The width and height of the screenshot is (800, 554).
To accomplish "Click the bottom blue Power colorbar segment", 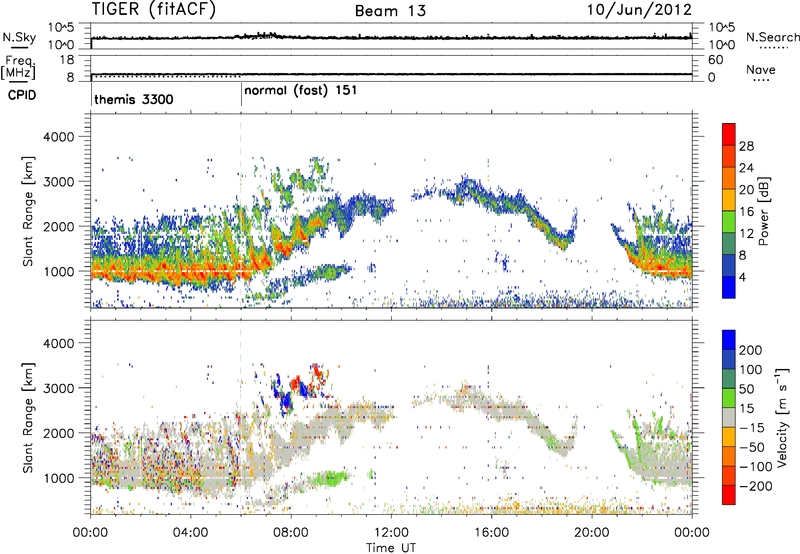I will (729, 288).
